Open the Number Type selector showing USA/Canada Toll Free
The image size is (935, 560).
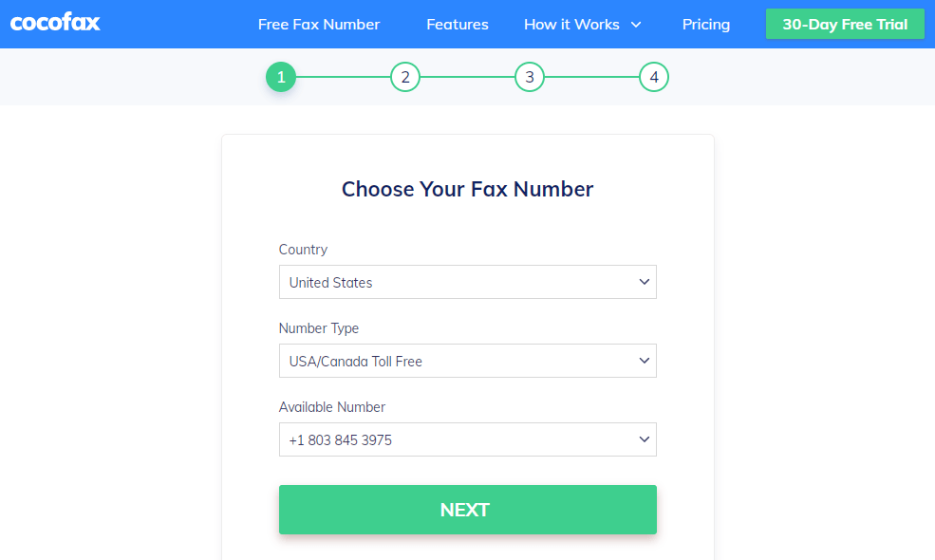(x=467, y=361)
